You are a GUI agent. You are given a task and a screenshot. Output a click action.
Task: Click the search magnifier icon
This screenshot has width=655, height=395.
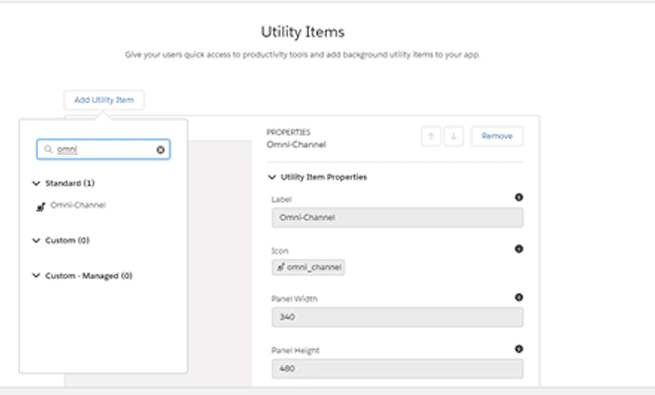point(48,149)
